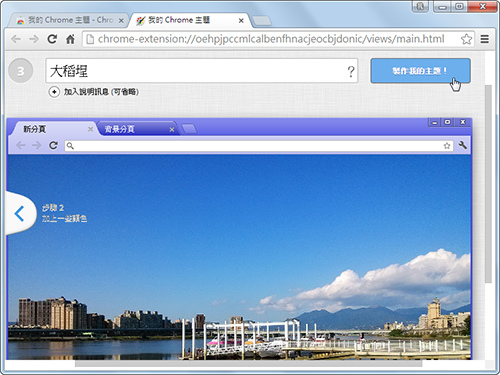This screenshot has width=500, height=375.
Task: Close the active 我的 Chrome 主題 tab
Action: pos(241,21)
